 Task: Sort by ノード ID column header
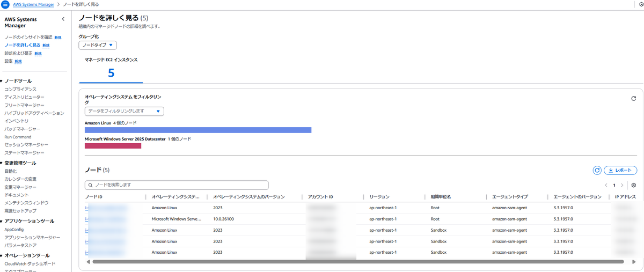pos(94,197)
